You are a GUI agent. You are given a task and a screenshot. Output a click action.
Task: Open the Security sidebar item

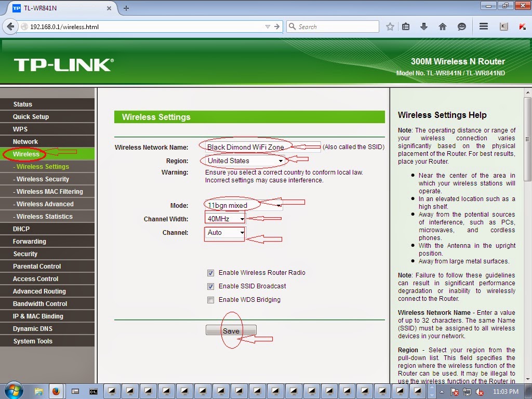click(x=47, y=254)
